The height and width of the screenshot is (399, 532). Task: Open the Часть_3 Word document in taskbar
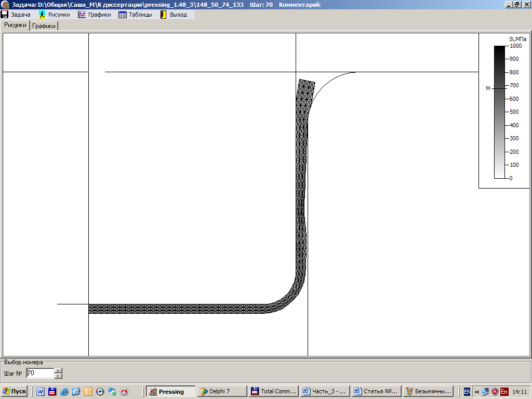(x=324, y=391)
